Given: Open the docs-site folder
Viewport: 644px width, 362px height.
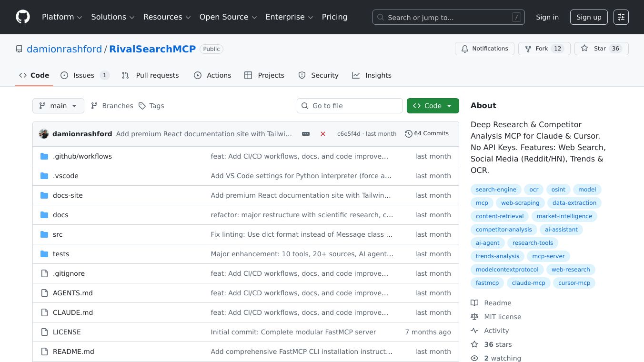Looking at the screenshot, I should 68,195.
